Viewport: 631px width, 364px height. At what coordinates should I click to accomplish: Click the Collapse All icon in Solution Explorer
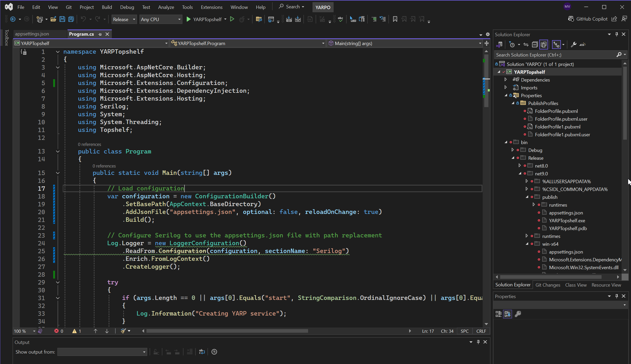tap(535, 45)
